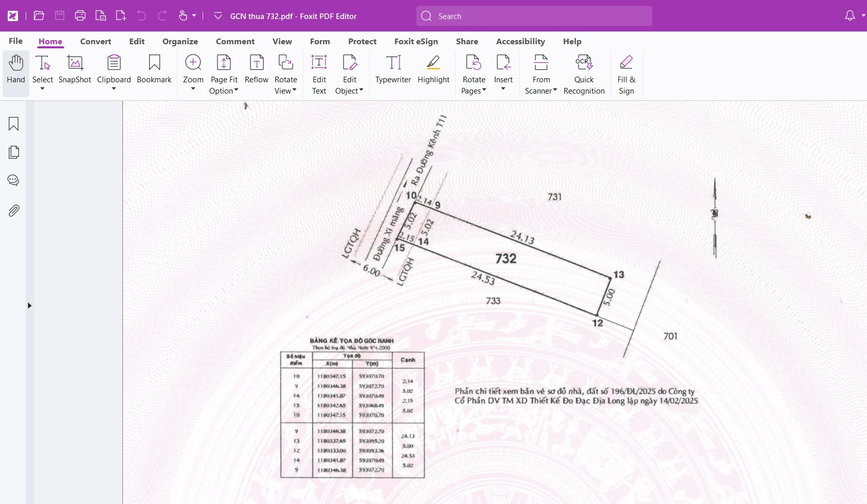Click the Save icon in quick toolbar
Image resolution: width=867 pixels, height=504 pixels.
click(x=60, y=16)
